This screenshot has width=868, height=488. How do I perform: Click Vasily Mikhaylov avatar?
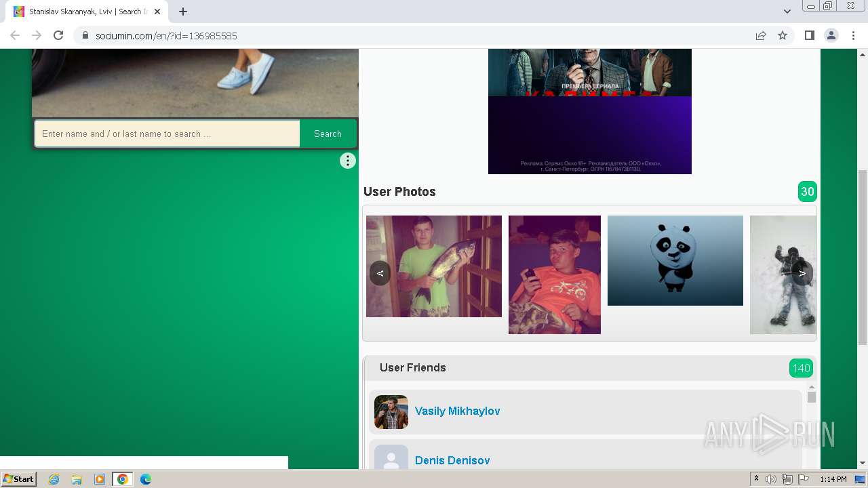(391, 412)
